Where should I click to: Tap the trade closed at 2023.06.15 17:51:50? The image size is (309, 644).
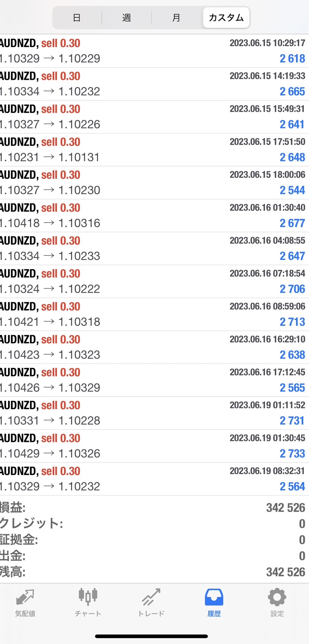pyautogui.click(x=154, y=150)
